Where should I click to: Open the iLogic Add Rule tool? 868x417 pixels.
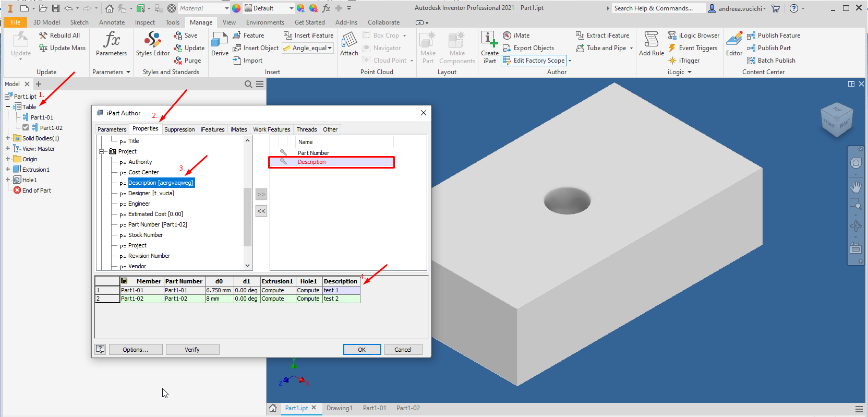click(652, 44)
